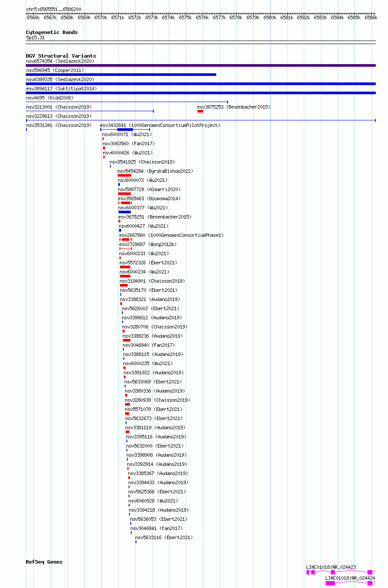Screen dimensions: 388x588
Task: Click nsv3388236 (Audano2019) label
Action: [153, 336]
